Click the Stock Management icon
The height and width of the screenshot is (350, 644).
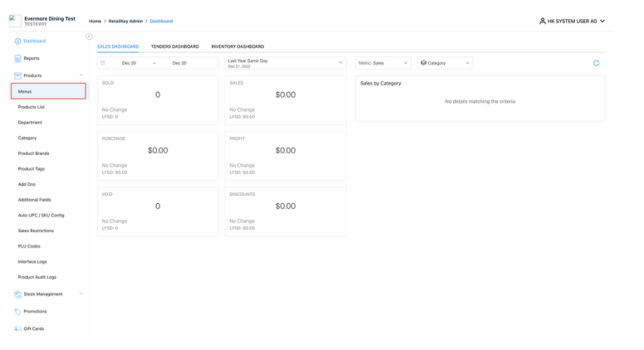click(19, 294)
